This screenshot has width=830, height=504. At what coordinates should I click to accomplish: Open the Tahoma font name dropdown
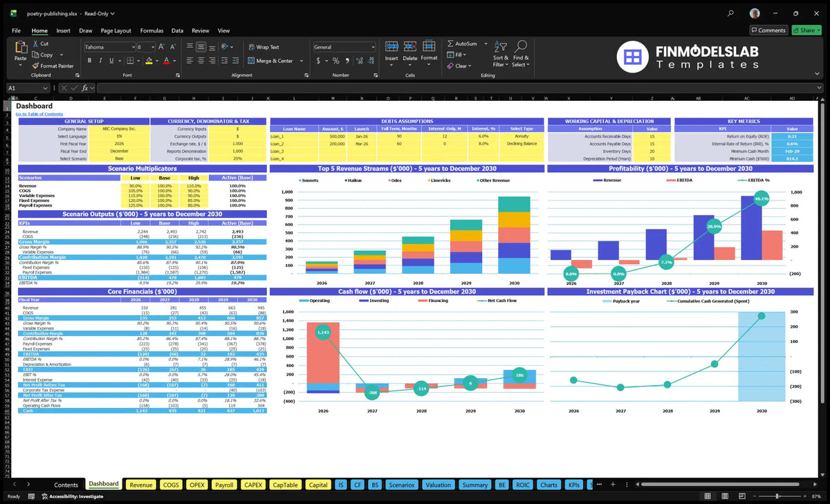pos(132,47)
